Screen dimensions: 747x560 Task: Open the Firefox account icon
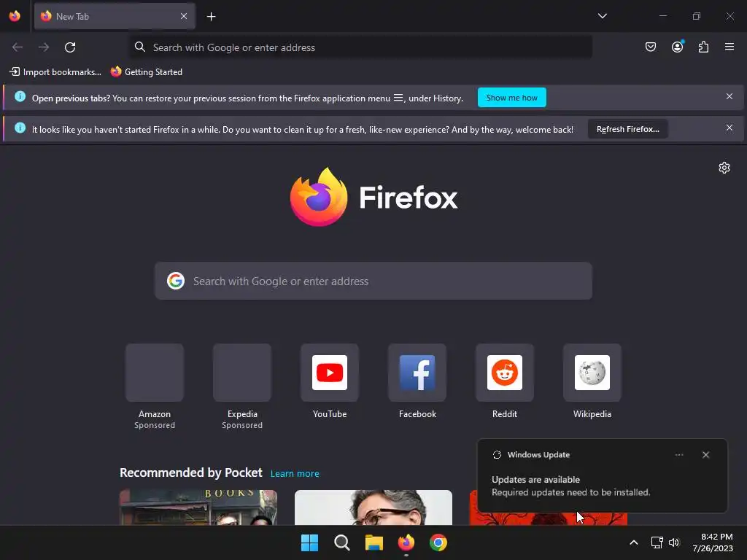coord(677,47)
